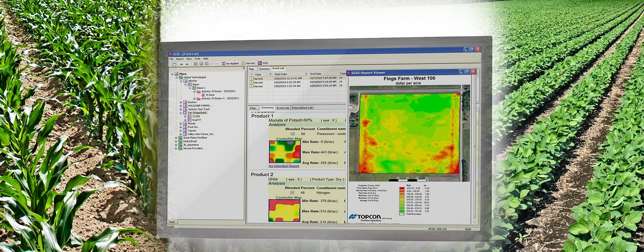Click the C2100 farm icon
Image resolution: width=644 pixels, height=252 pixels.
pos(190,116)
